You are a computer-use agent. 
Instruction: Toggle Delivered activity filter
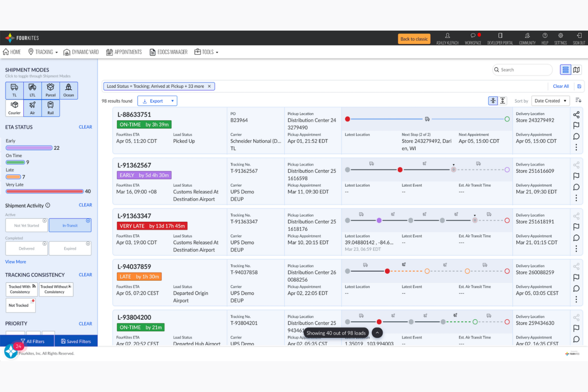(27, 249)
